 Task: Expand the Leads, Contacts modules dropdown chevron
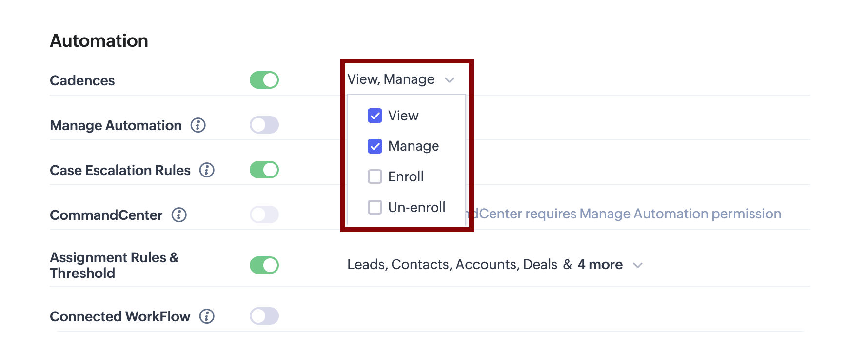point(637,265)
